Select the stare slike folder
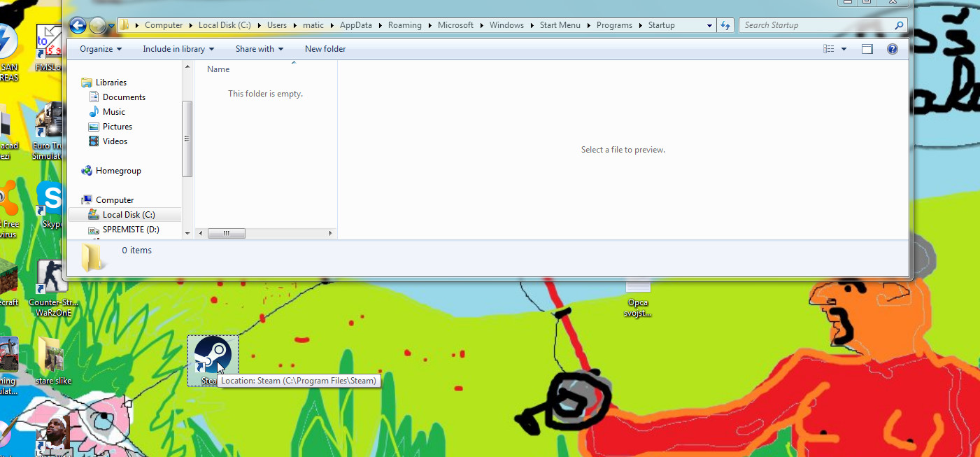980x457 pixels. [53, 361]
